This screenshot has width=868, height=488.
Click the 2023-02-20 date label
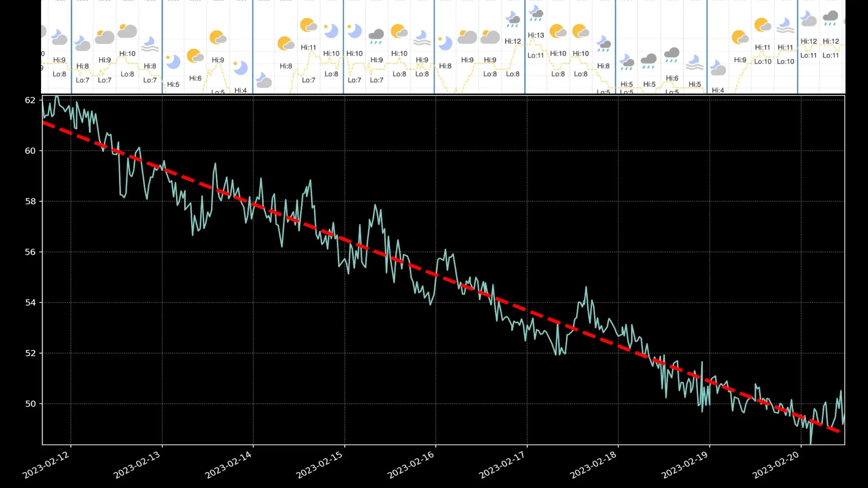[776, 465]
